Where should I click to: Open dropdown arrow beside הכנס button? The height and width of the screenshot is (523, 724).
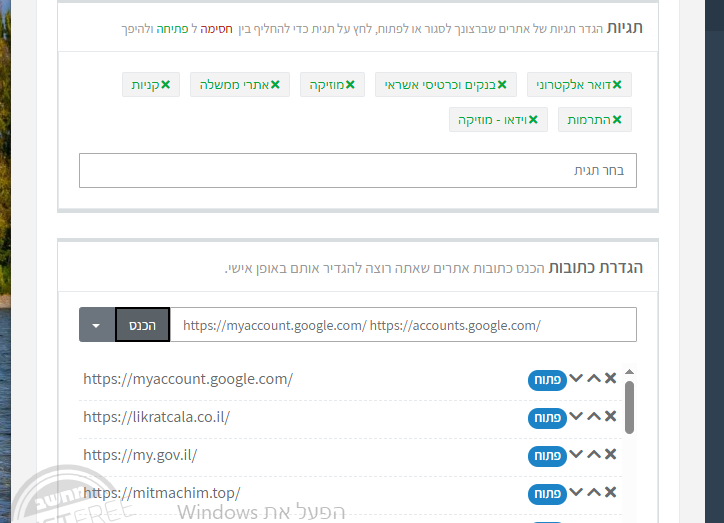point(96,325)
